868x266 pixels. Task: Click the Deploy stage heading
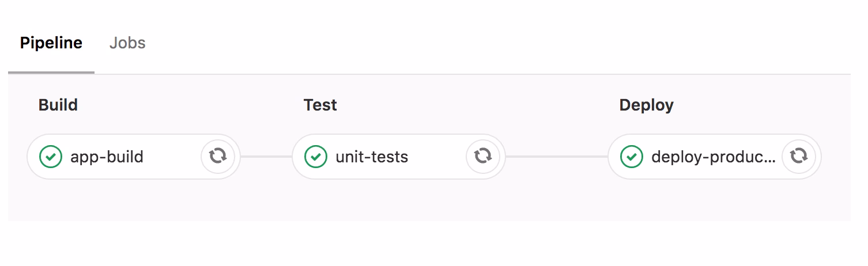pos(646,105)
